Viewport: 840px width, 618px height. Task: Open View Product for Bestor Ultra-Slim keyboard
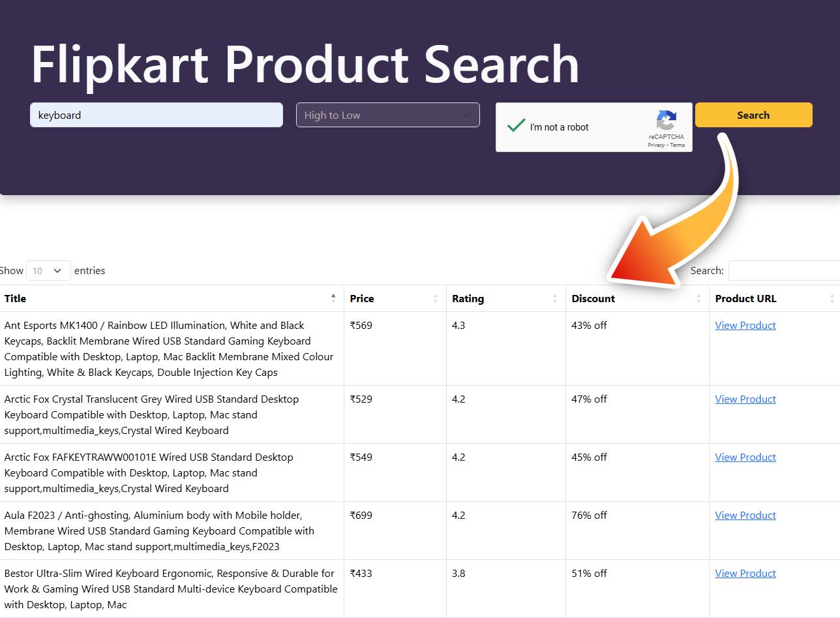tap(745, 573)
